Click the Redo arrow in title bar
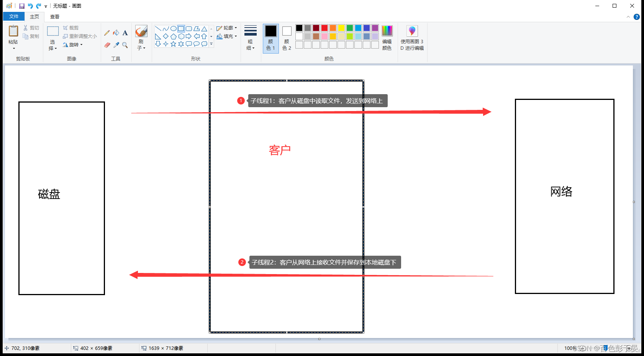644x356 pixels. 38,6
